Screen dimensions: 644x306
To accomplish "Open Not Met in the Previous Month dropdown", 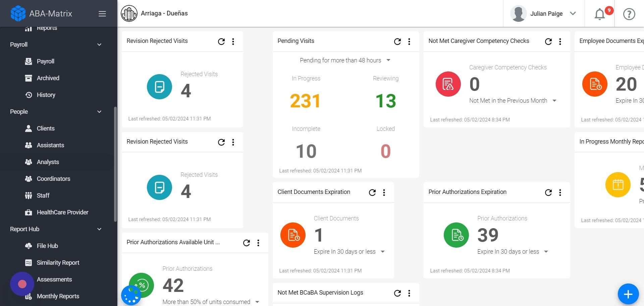I will tap(513, 101).
